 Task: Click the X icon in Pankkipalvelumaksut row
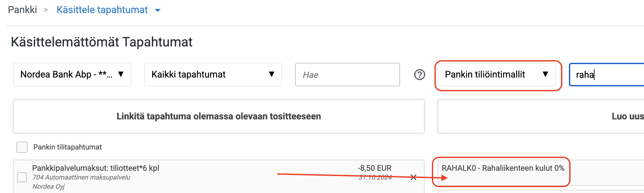point(413,177)
